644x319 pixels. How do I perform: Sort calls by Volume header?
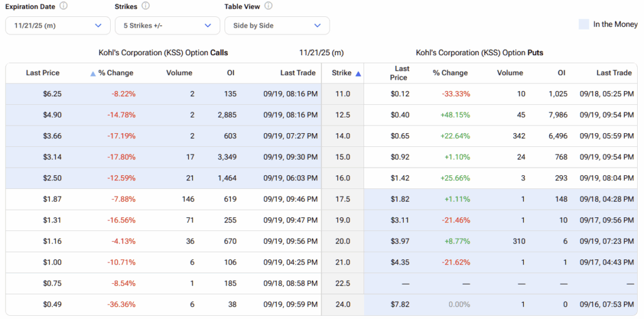click(179, 73)
